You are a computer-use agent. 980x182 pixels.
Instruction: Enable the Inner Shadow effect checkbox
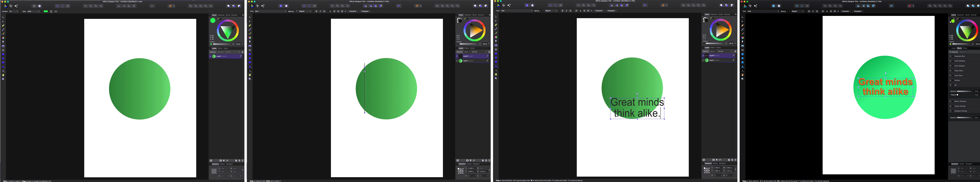tap(953, 66)
